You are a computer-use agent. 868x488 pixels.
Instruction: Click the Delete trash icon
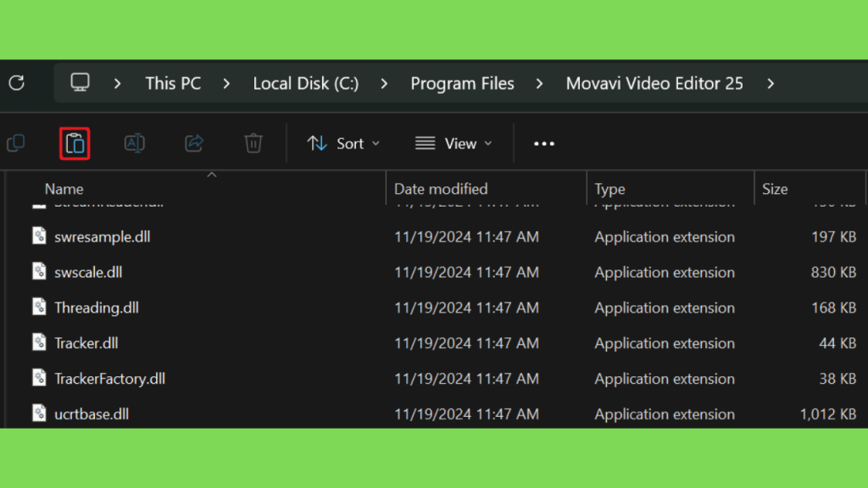tap(253, 143)
